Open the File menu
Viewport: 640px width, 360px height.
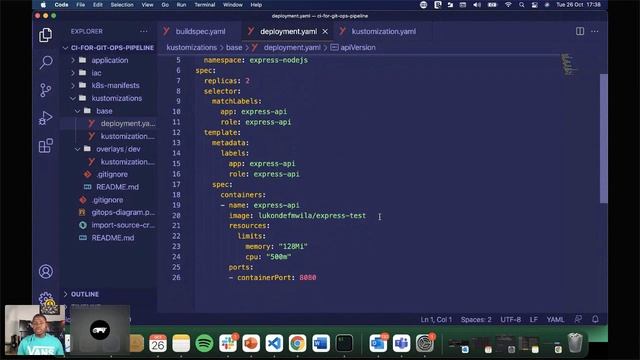(x=81, y=5)
